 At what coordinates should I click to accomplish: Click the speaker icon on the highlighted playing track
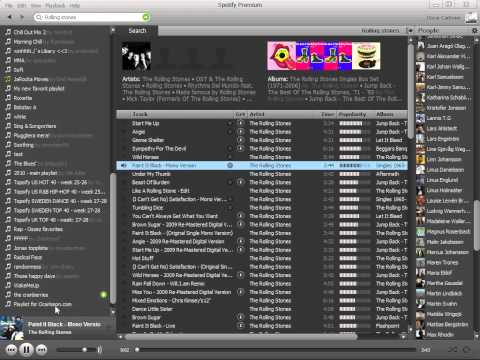click(123, 165)
